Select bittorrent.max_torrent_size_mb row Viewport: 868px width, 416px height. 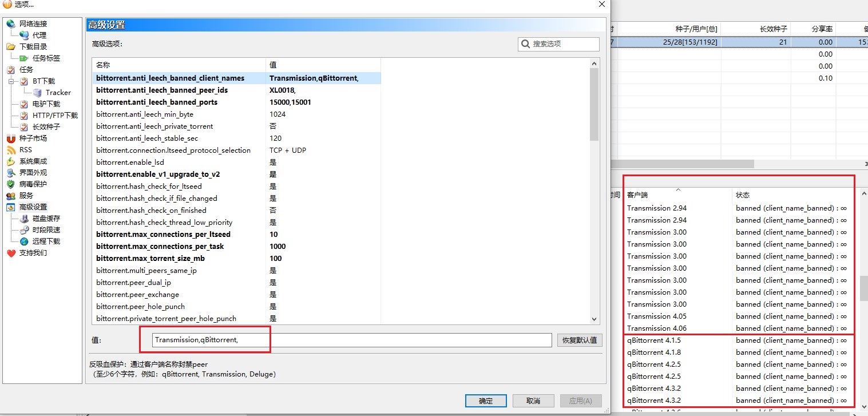click(x=236, y=258)
